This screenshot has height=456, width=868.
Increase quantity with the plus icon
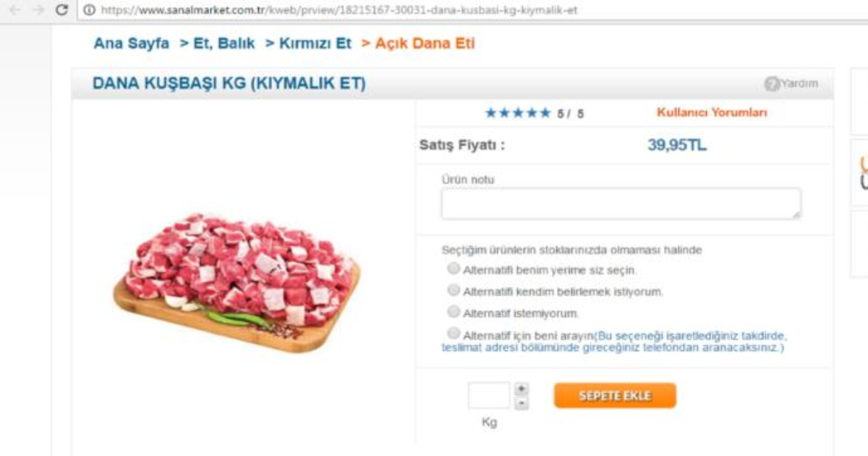[x=519, y=389]
